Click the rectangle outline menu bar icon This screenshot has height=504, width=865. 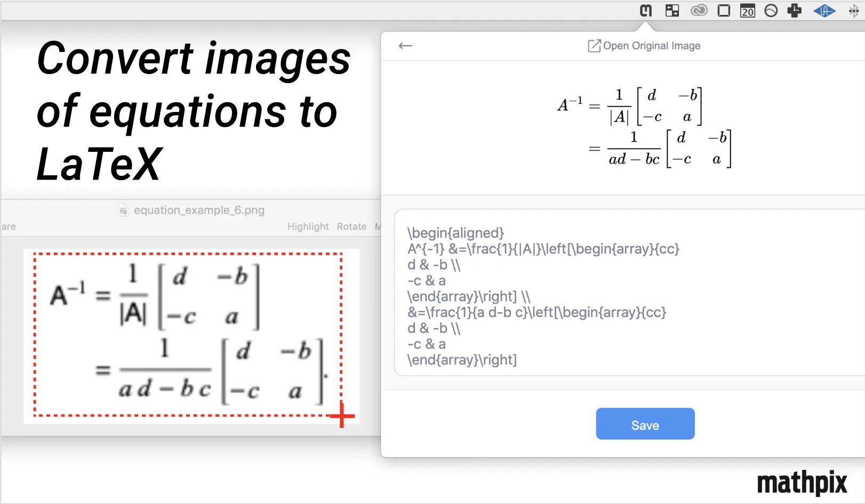pyautogui.click(x=723, y=10)
